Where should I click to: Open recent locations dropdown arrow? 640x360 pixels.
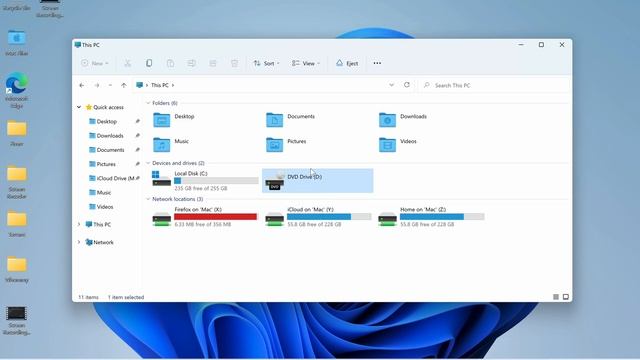pos(110,85)
